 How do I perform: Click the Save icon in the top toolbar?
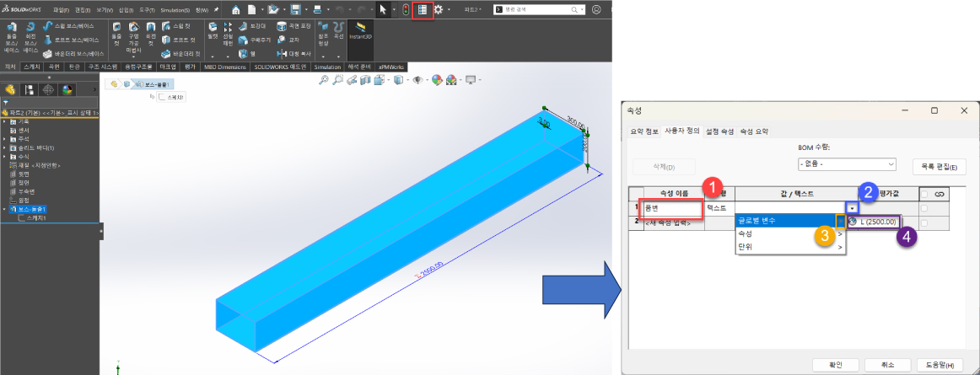293,10
